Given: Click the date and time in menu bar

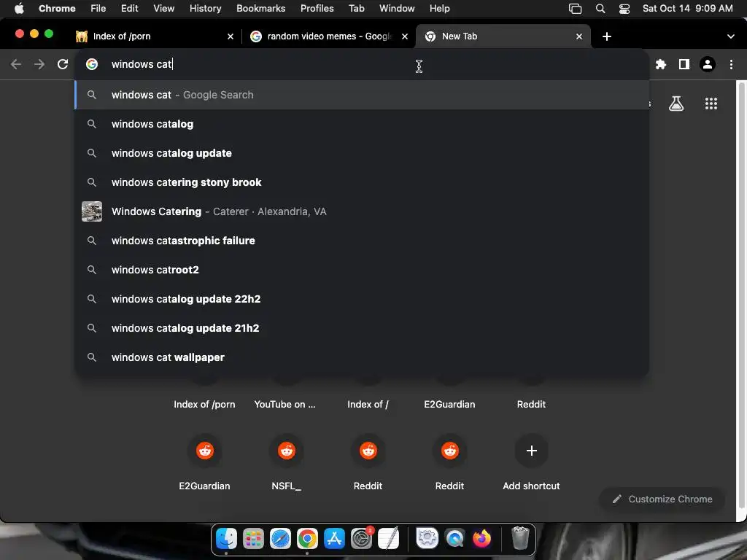Looking at the screenshot, I should (x=687, y=9).
